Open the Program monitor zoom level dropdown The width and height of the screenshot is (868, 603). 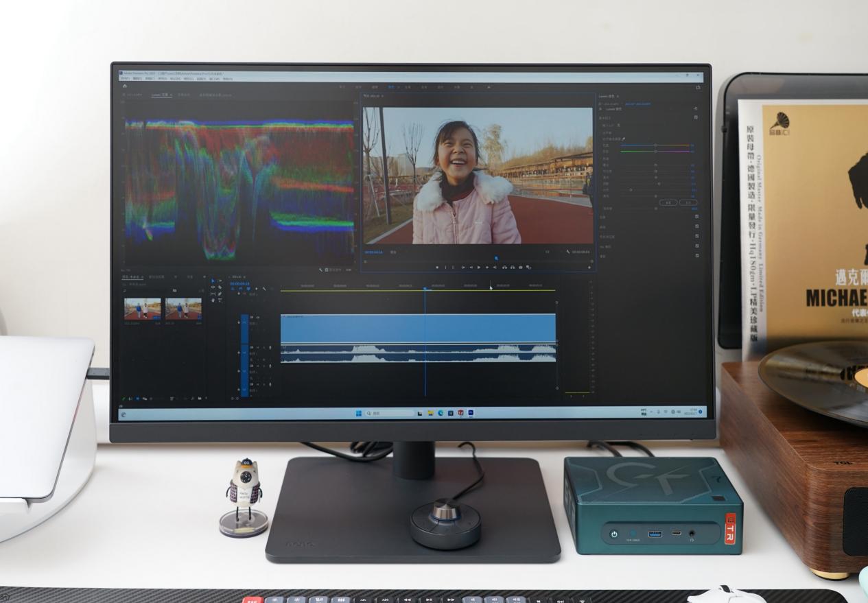(x=393, y=252)
